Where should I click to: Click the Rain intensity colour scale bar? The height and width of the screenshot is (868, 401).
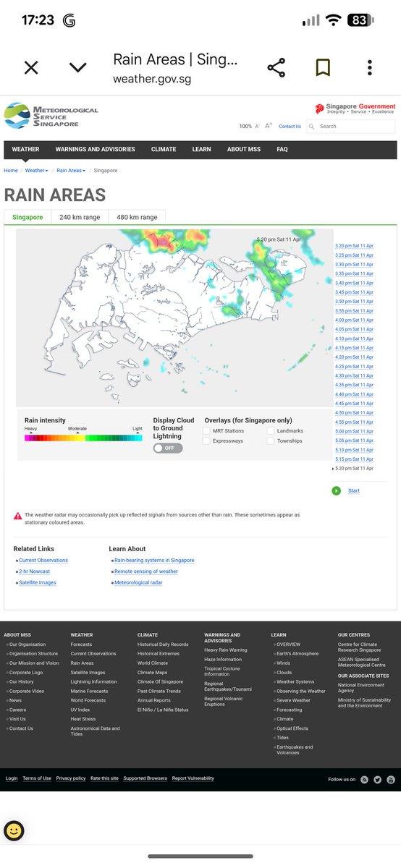pyautogui.click(x=83, y=438)
